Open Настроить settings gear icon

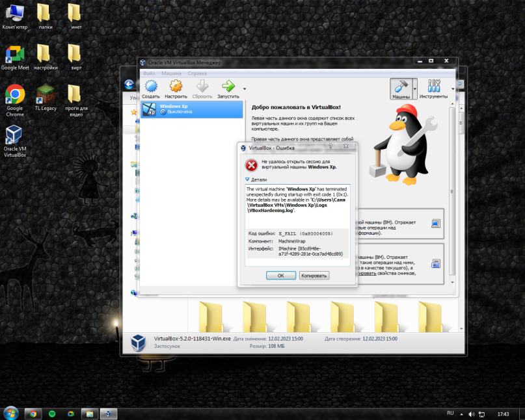(x=176, y=89)
